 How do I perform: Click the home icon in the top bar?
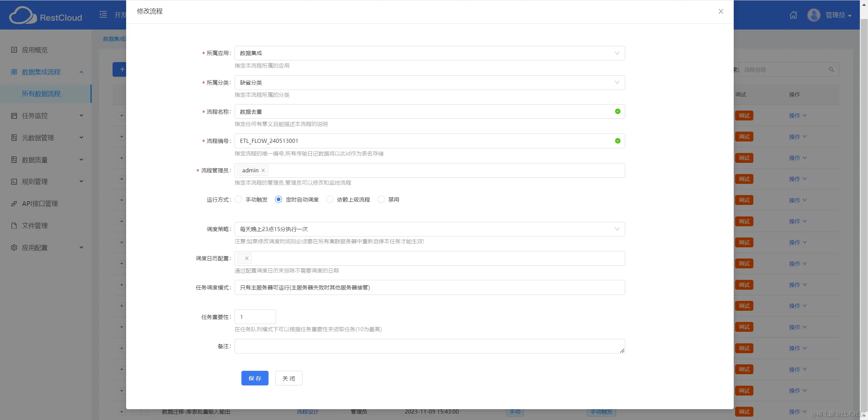tap(793, 15)
